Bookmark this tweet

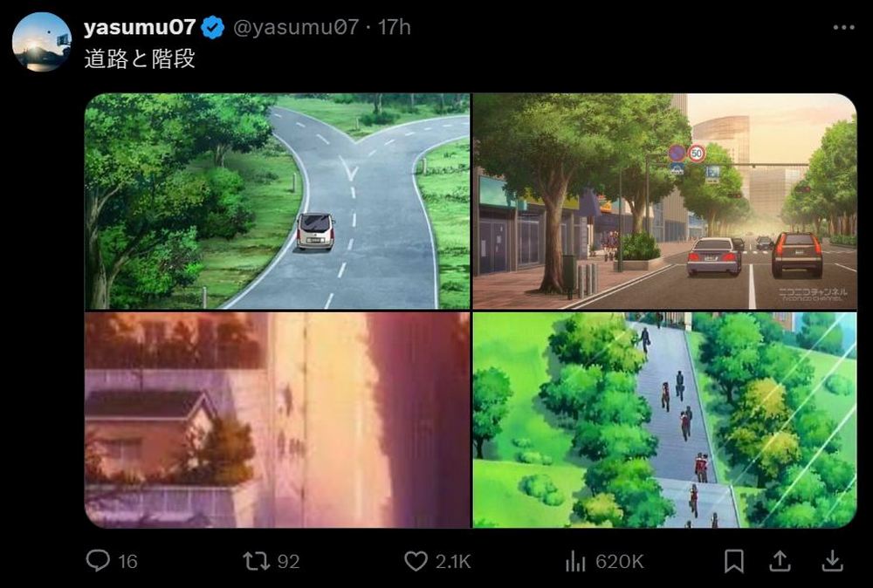pyautogui.click(x=734, y=561)
